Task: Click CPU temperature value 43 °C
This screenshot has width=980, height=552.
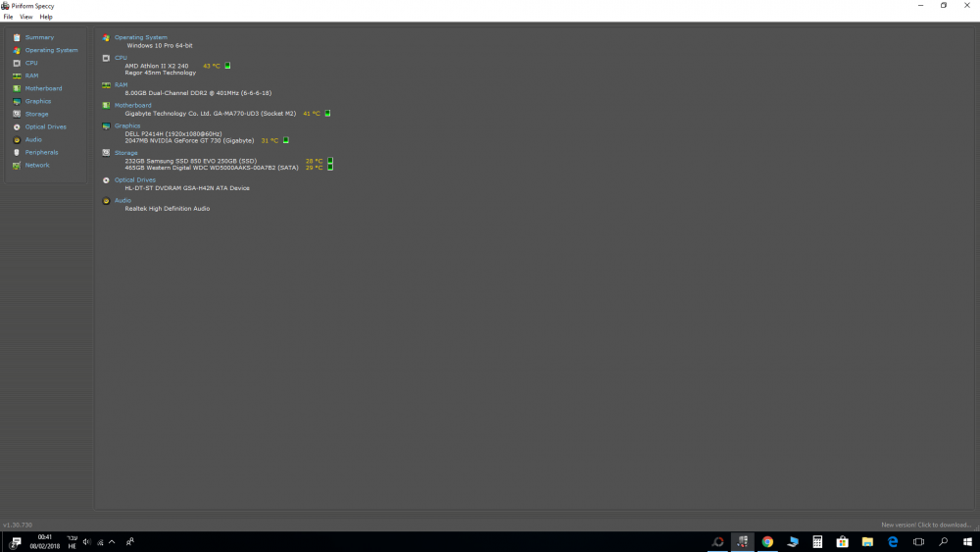Action: click(212, 67)
